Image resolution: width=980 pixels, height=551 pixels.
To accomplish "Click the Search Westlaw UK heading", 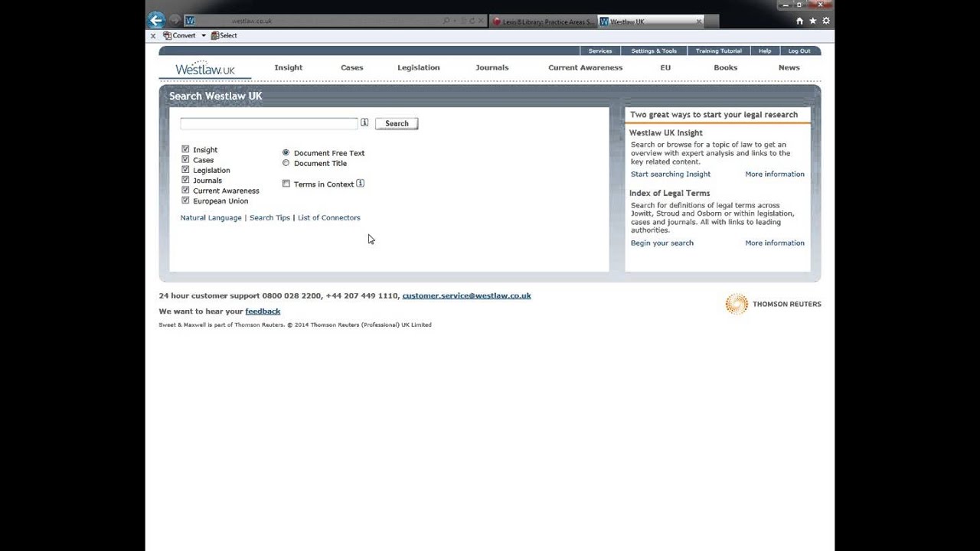I will [x=215, y=96].
